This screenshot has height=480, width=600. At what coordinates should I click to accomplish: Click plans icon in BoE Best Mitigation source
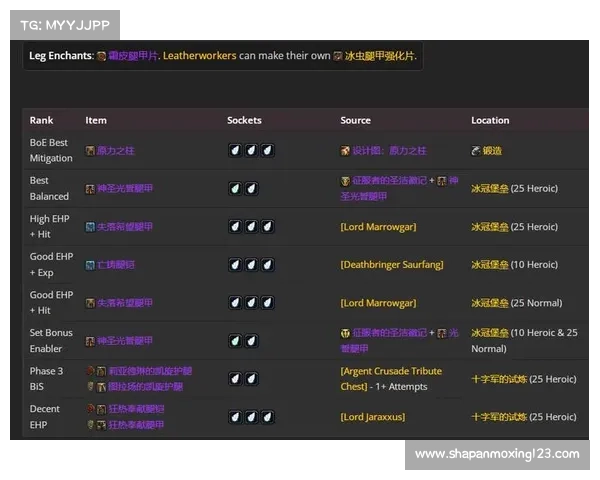pyautogui.click(x=345, y=151)
